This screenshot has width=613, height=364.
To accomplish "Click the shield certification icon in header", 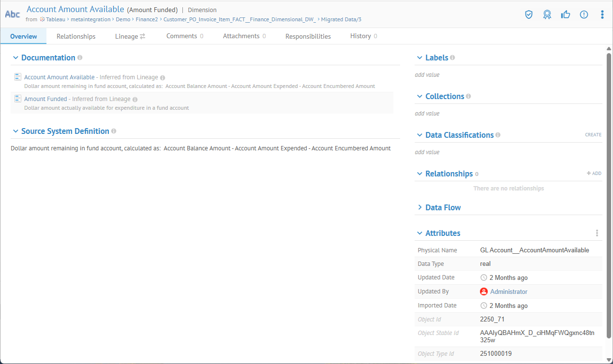I will (x=529, y=15).
